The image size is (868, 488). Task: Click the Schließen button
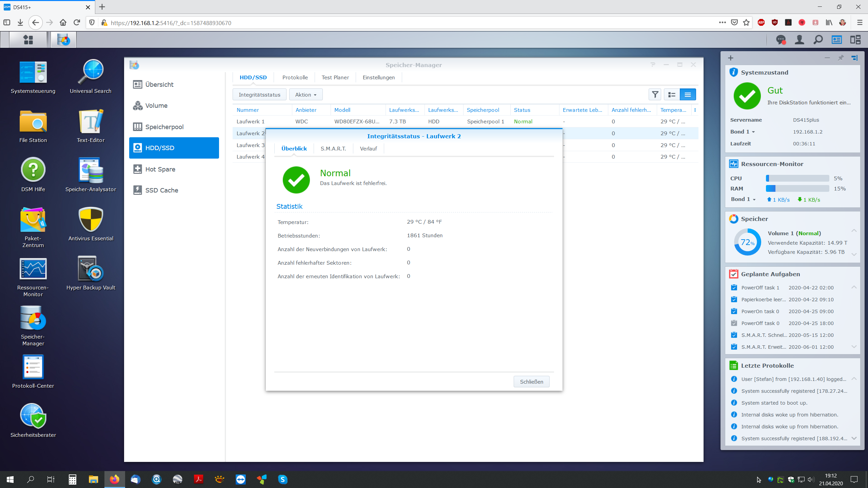531,382
